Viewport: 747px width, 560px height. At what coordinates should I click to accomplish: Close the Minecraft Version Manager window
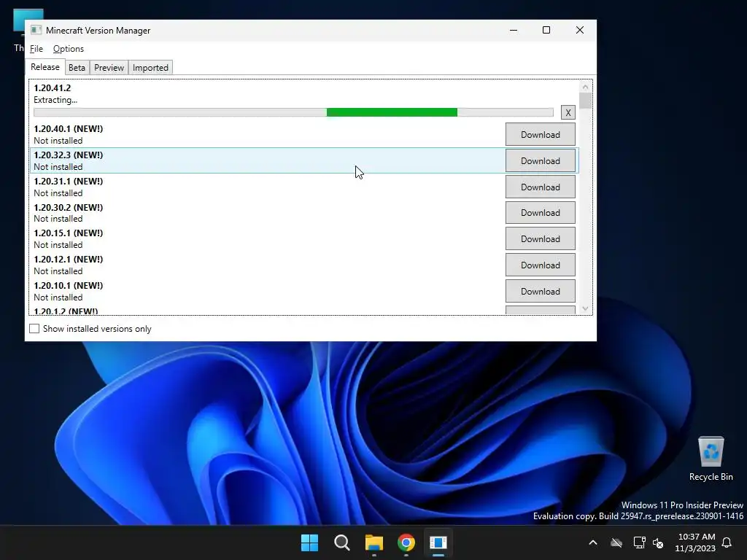pos(580,30)
